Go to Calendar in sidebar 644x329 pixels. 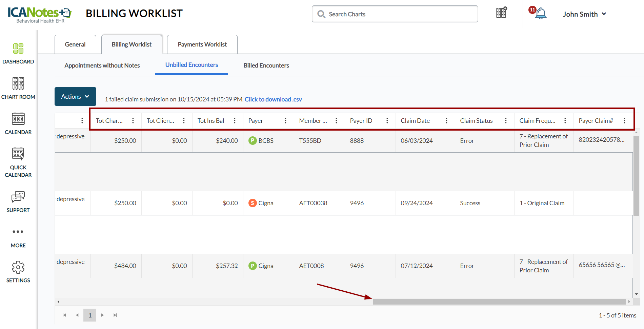tap(18, 123)
